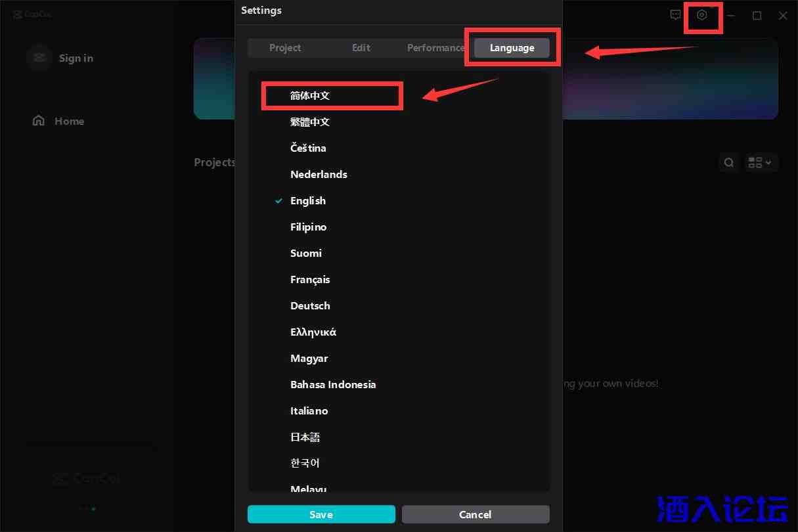Cancel the Settings dialog
Image resolution: width=798 pixels, height=532 pixels.
(x=476, y=514)
